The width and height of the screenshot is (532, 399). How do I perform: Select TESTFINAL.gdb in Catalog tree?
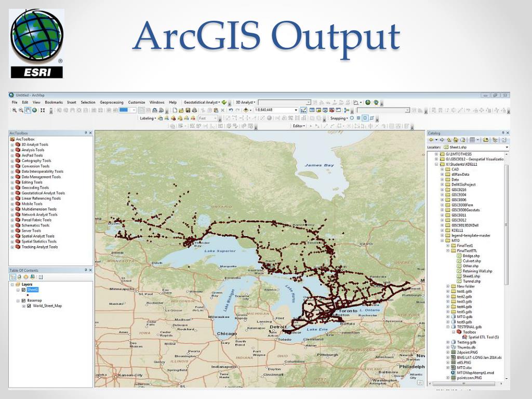469,327
